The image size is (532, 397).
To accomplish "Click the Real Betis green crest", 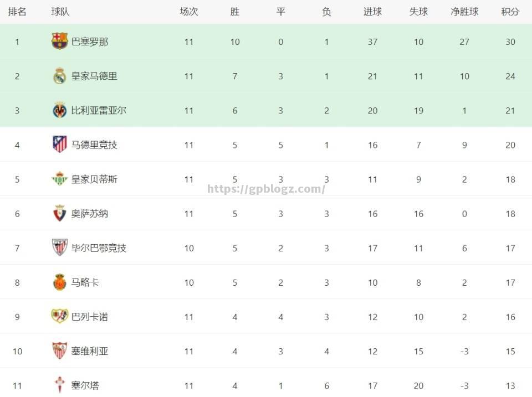I will tap(60, 179).
